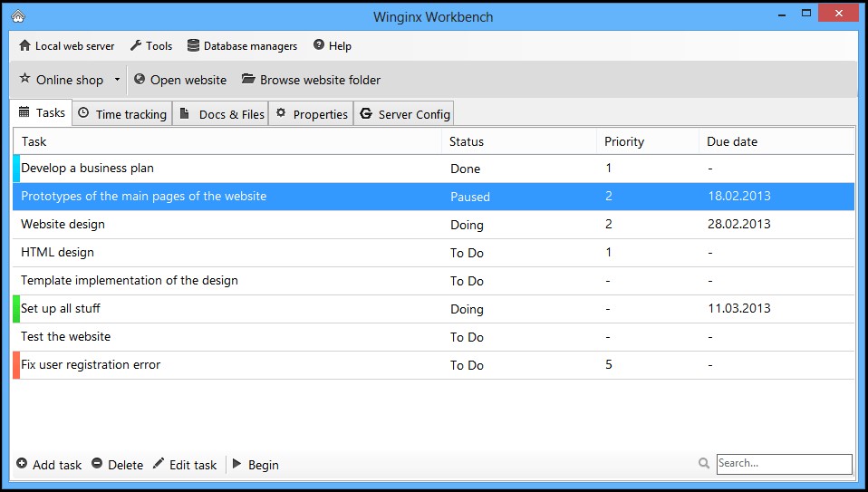868x492 pixels.
Task: Sort by the Due date column header
Action: pyautogui.click(x=732, y=141)
